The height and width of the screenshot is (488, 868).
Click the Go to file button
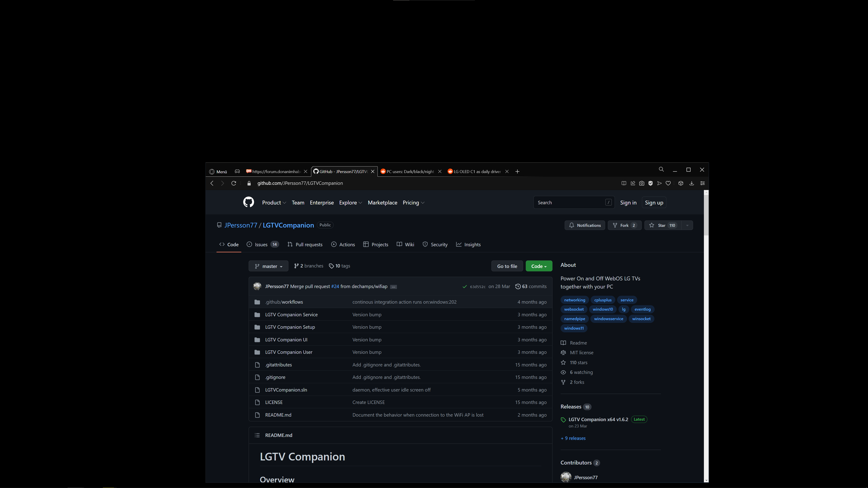[x=507, y=266]
